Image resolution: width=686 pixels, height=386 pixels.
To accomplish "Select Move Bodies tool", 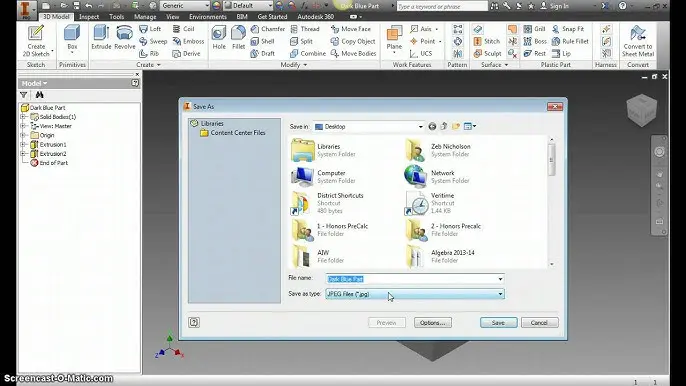I will coord(353,53).
